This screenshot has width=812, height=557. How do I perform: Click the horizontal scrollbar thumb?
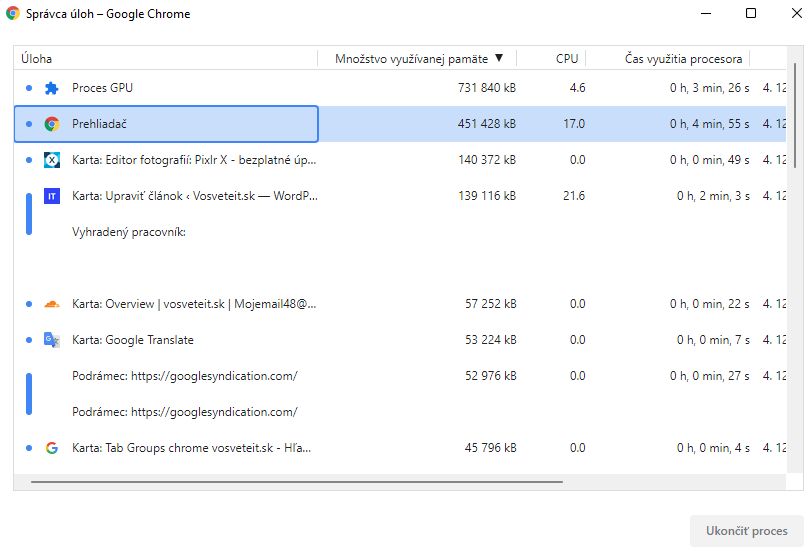[x=297, y=482]
